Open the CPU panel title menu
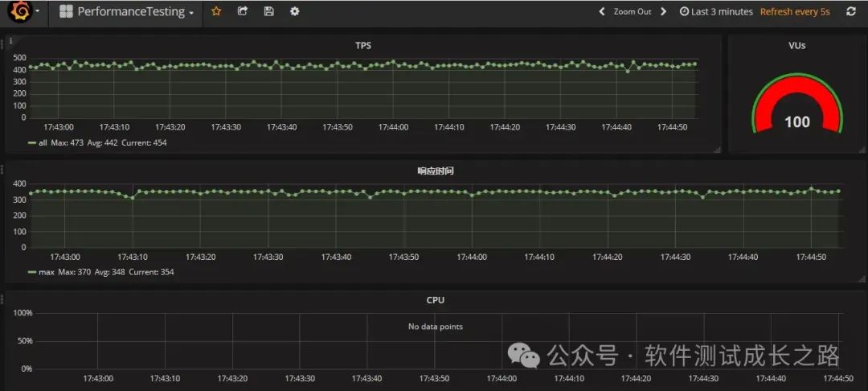 click(x=435, y=300)
